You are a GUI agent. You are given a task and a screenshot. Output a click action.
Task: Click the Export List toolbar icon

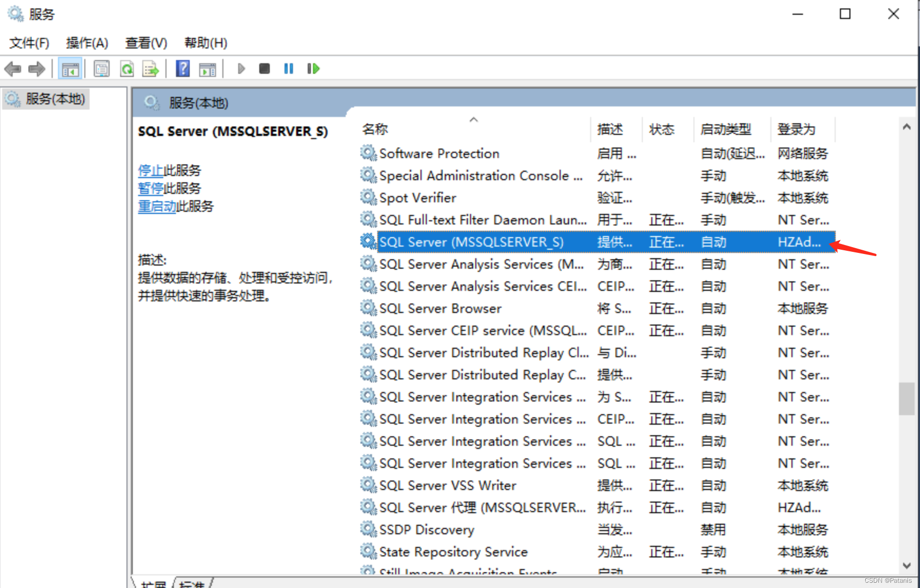click(x=151, y=68)
